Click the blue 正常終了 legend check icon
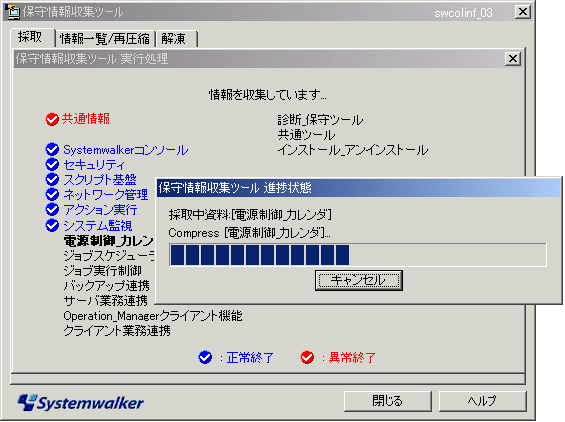Image resolution: width=565 pixels, height=422 pixels. (205, 357)
